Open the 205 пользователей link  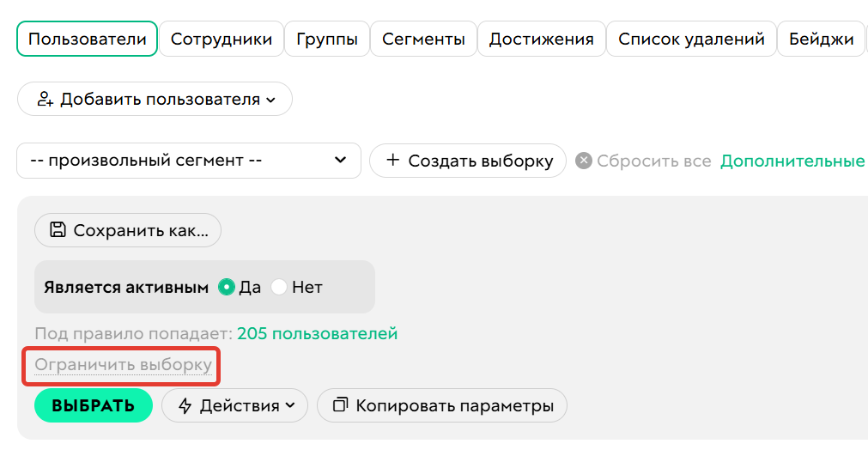[x=317, y=333]
